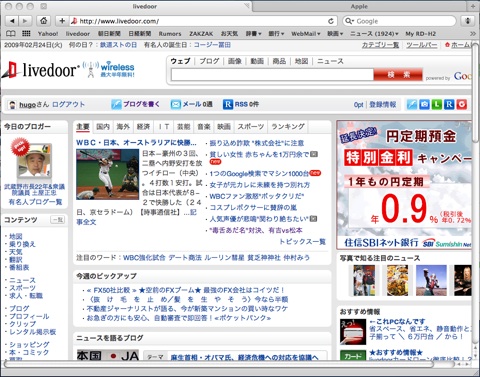
Task: Open the ZAKZAK bookmark
Action: (201, 34)
